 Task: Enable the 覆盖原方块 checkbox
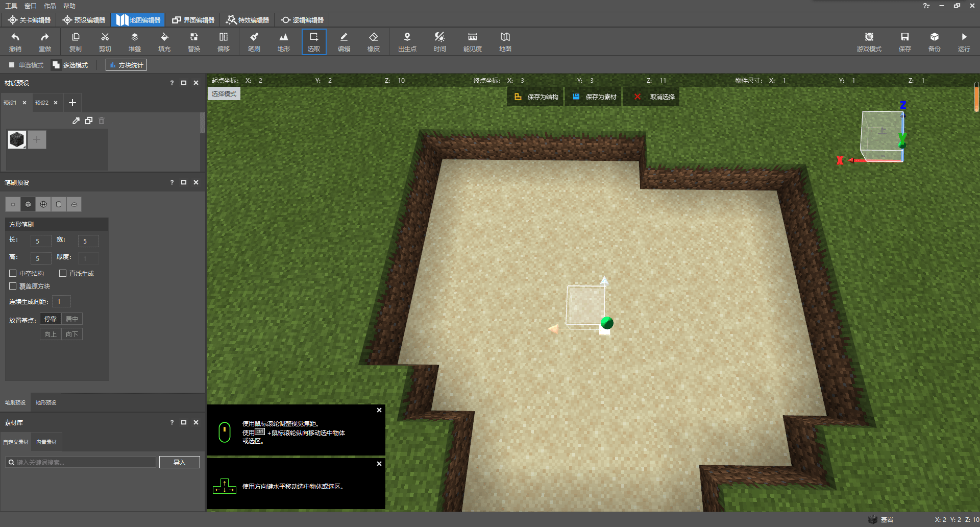coord(13,286)
